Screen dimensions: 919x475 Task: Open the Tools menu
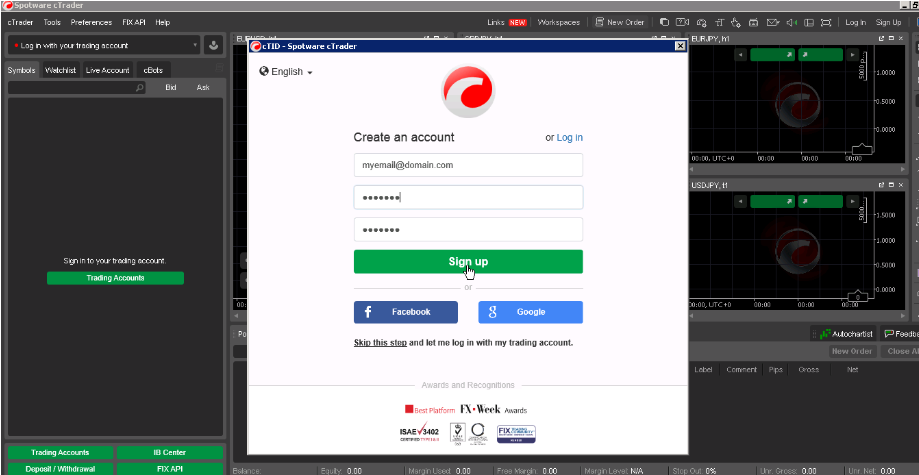(x=52, y=22)
